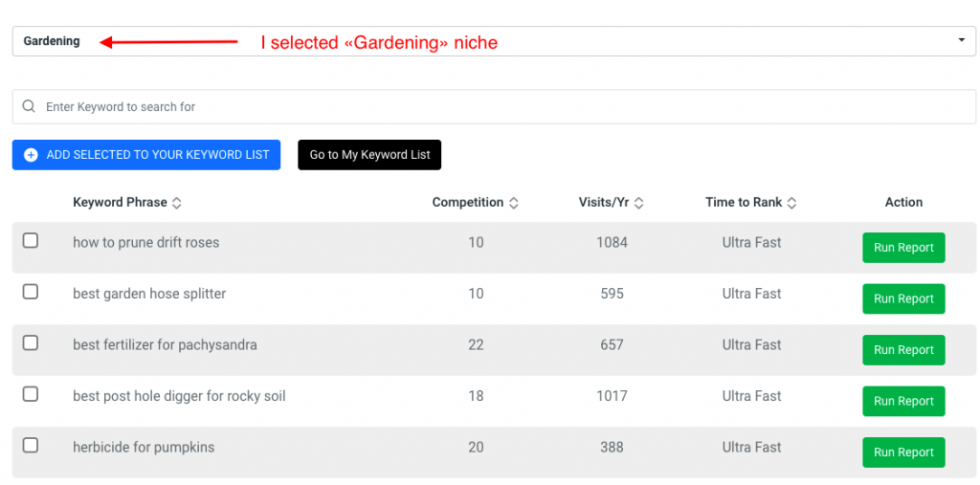Click the Action column header

pos(903,202)
